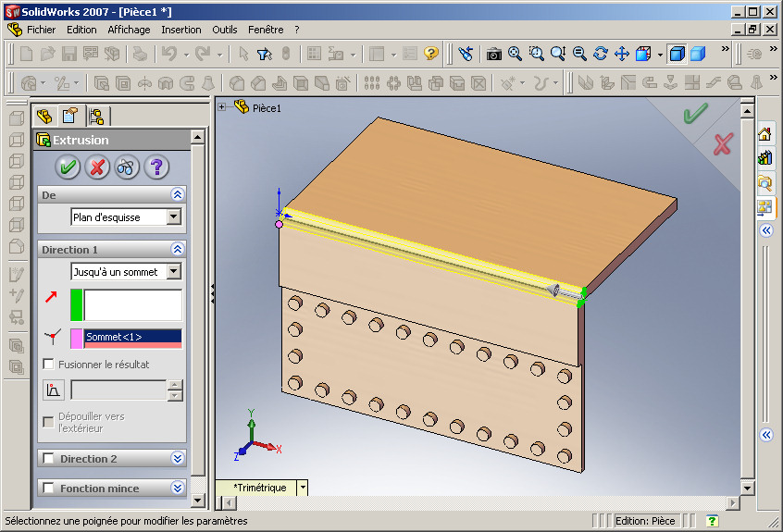Image resolution: width=783 pixels, height=532 pixels.
Task: Click the Zoom to Fit icon
Action: (x=515, y=54)
